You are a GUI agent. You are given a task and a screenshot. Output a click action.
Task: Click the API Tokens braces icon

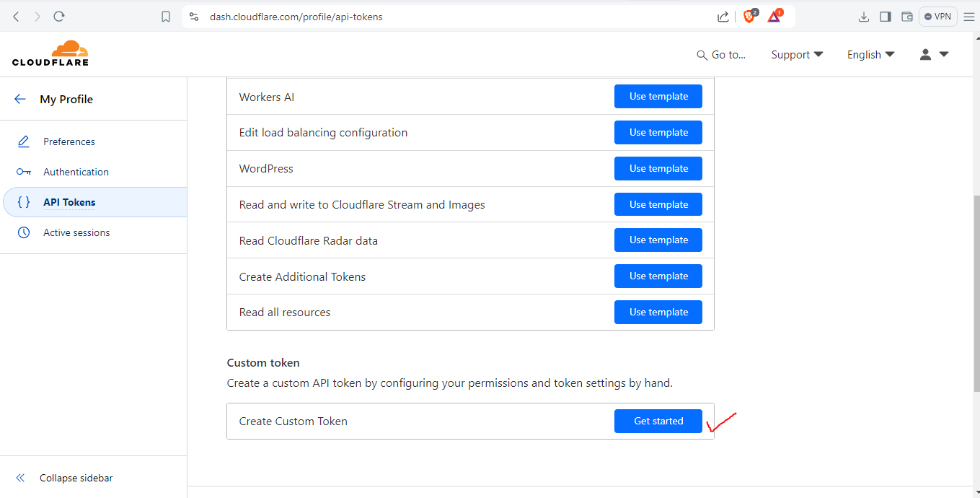click(24, 202)
